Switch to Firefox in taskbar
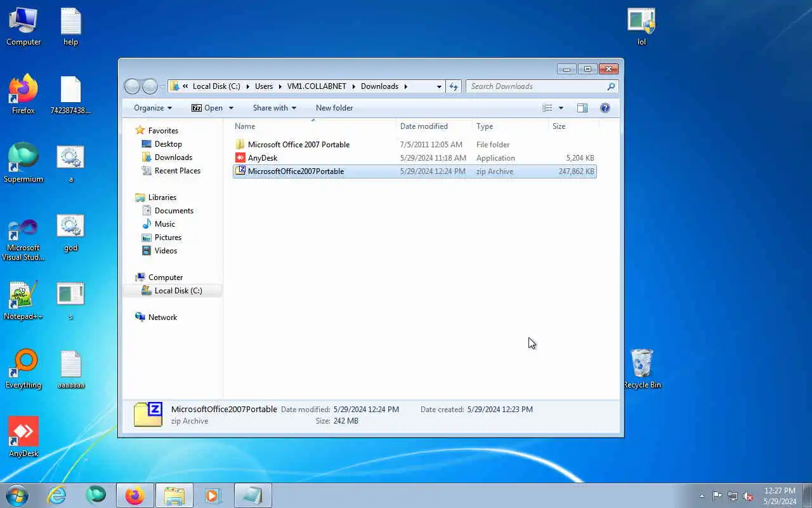812x508 pixels. (134, 495)
